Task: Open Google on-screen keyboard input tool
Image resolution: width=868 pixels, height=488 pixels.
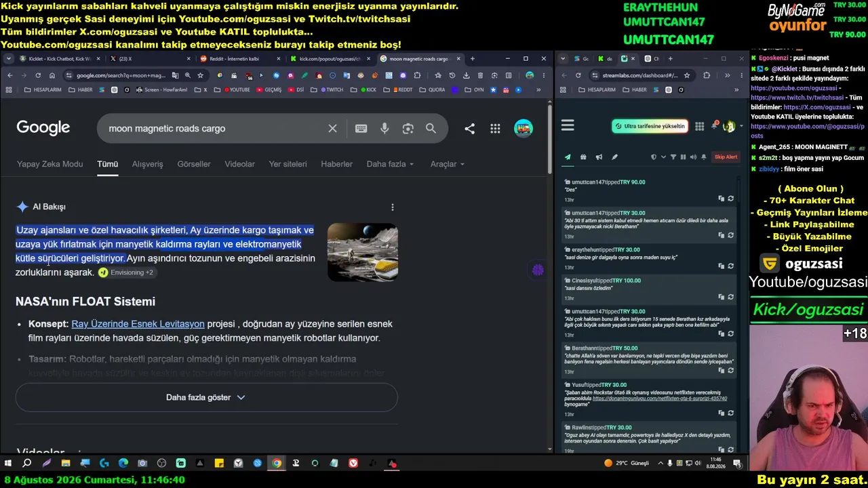Action: pyautogui.click(x=361, y=128)
